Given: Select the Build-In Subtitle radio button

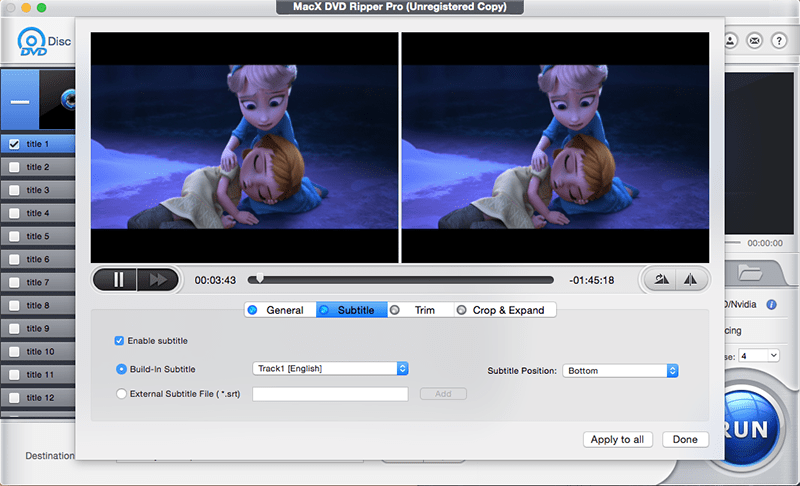Looking at the screenshot, I should pyautogui.click(x=121, y=369).
